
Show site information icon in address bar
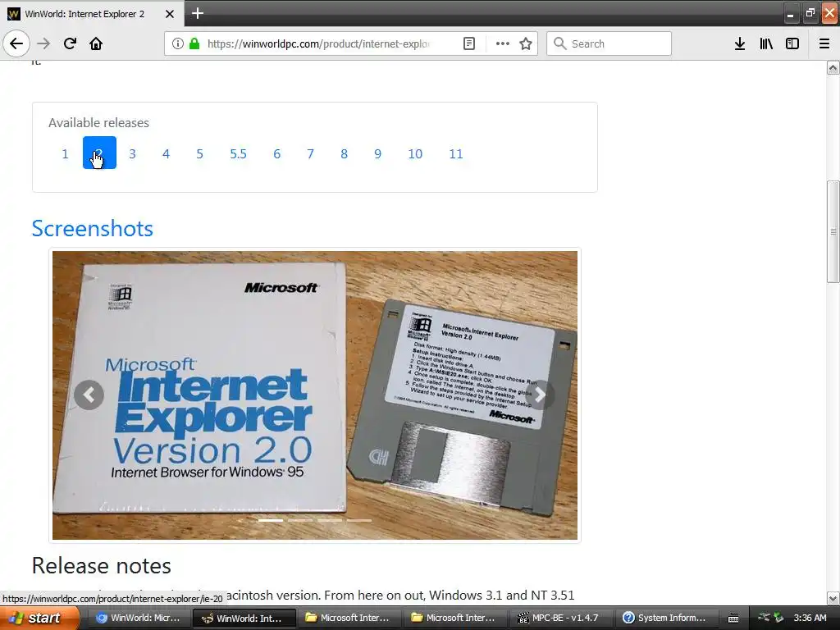177,43
